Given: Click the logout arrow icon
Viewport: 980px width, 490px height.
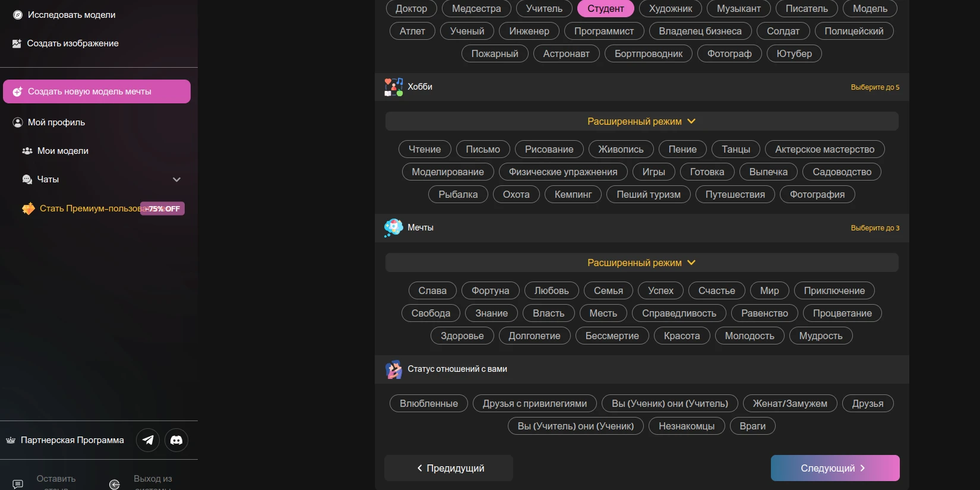Looking at the screenshot, I should click(115, 484).
